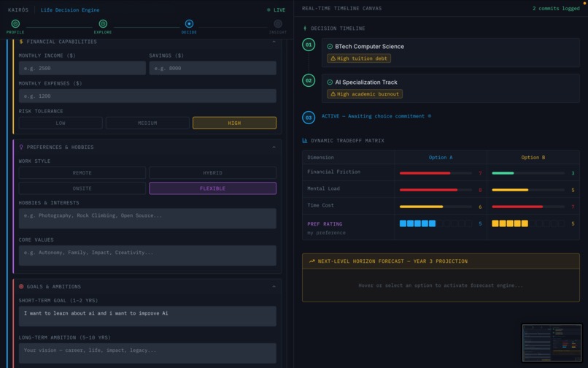This screenshot has width=588, height=368.
Task: Collapse the Financial Capabilities section
Action: pos(274,42)
